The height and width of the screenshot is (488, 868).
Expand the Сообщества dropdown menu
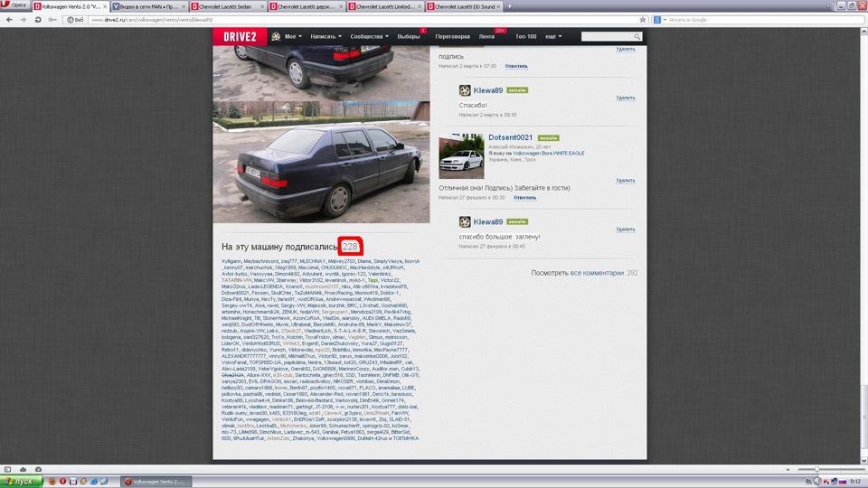point(369,36)
